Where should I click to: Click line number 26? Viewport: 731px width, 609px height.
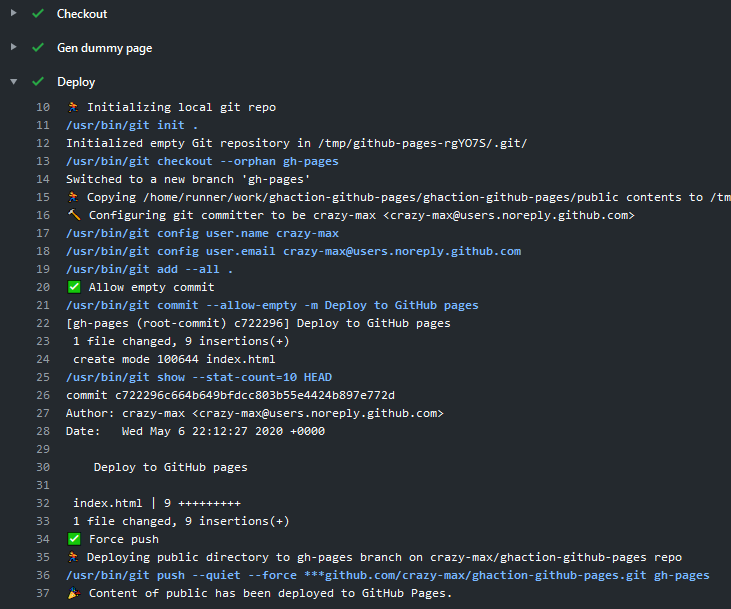pos(43,395)
